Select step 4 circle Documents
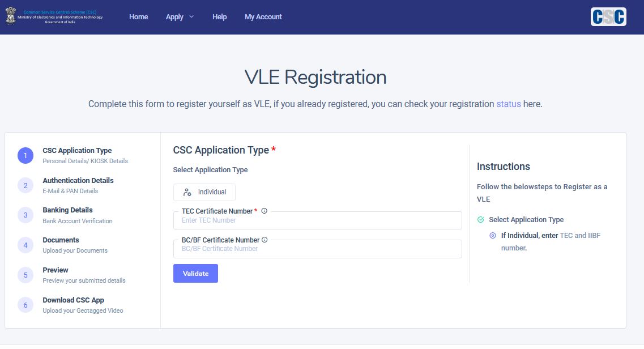 click(x=25, y=245)
